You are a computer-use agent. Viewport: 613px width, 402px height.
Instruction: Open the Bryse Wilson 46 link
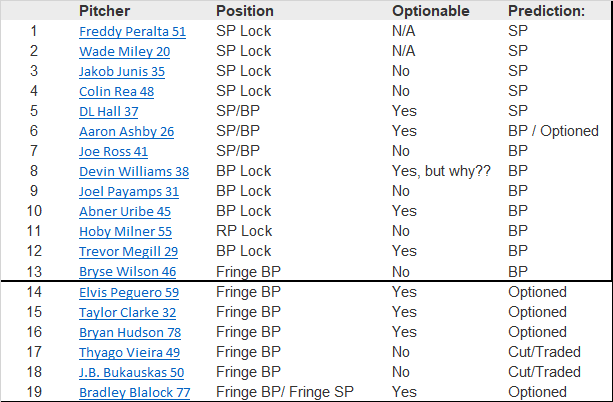point(127,272)
